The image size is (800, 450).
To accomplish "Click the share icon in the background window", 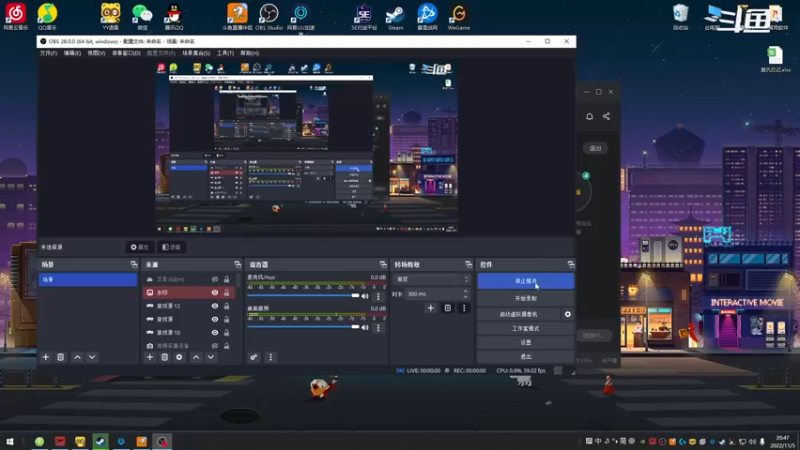I will 606,116.
